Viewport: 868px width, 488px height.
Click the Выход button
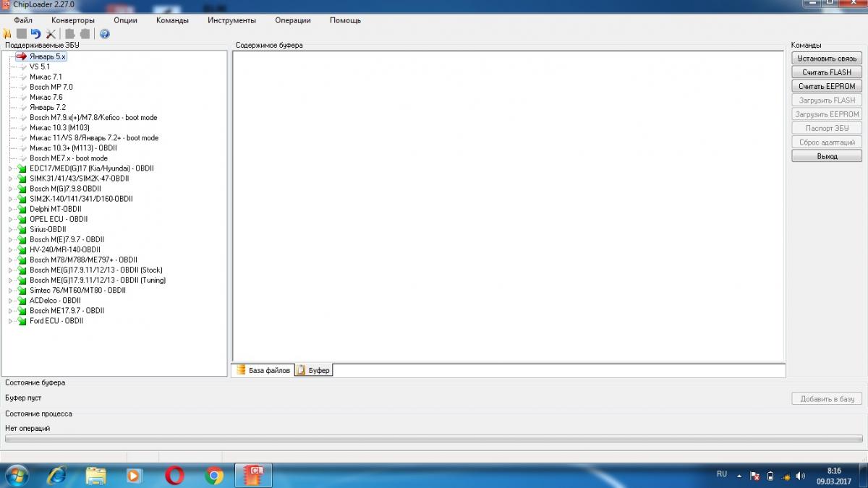pos(827,156)
